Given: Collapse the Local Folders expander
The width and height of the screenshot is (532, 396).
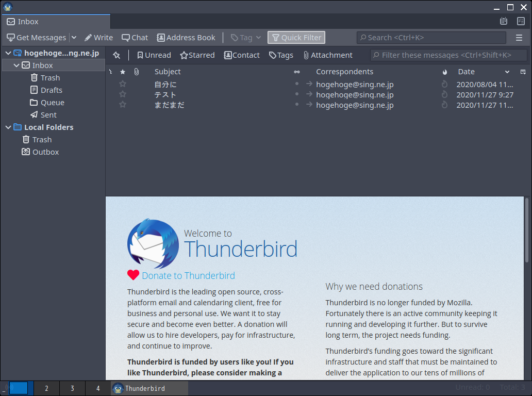Looking at the screenshot, I should coord(8,127).
